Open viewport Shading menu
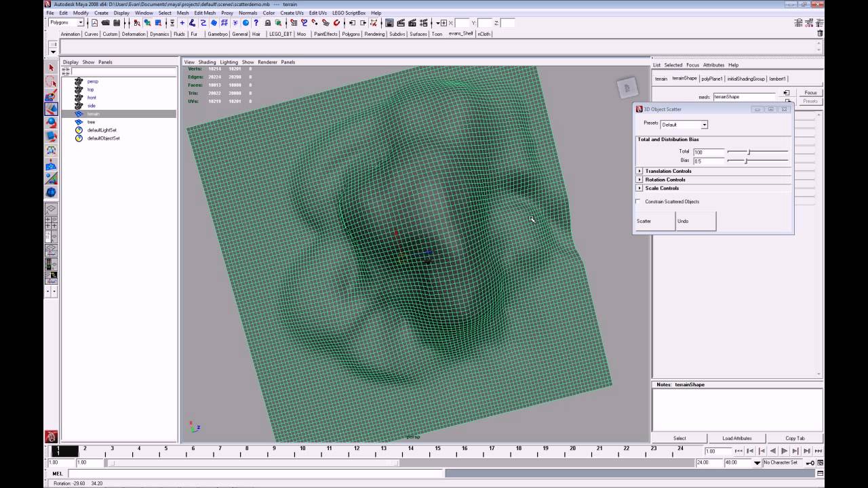Viewport: 868px width, 488px height. (x=207, y=62)
